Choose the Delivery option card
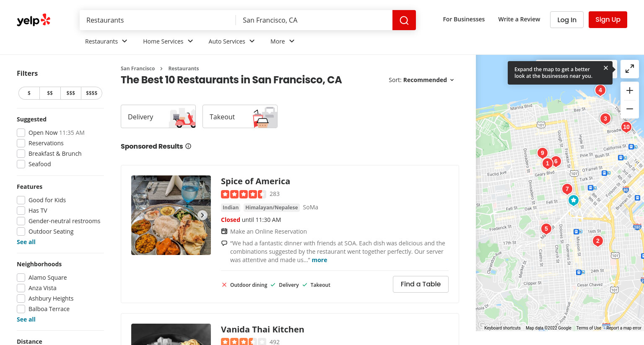 point(158,116)
